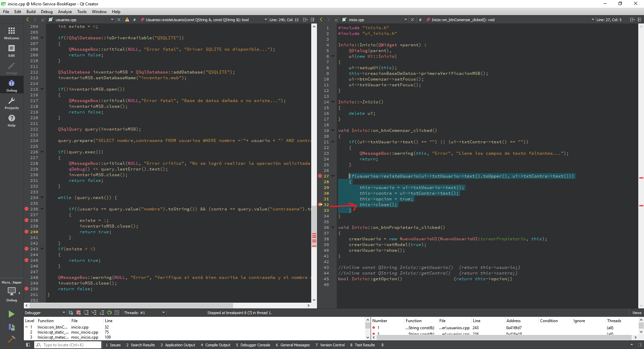Open the Analyze menu

tap(65, 12)
